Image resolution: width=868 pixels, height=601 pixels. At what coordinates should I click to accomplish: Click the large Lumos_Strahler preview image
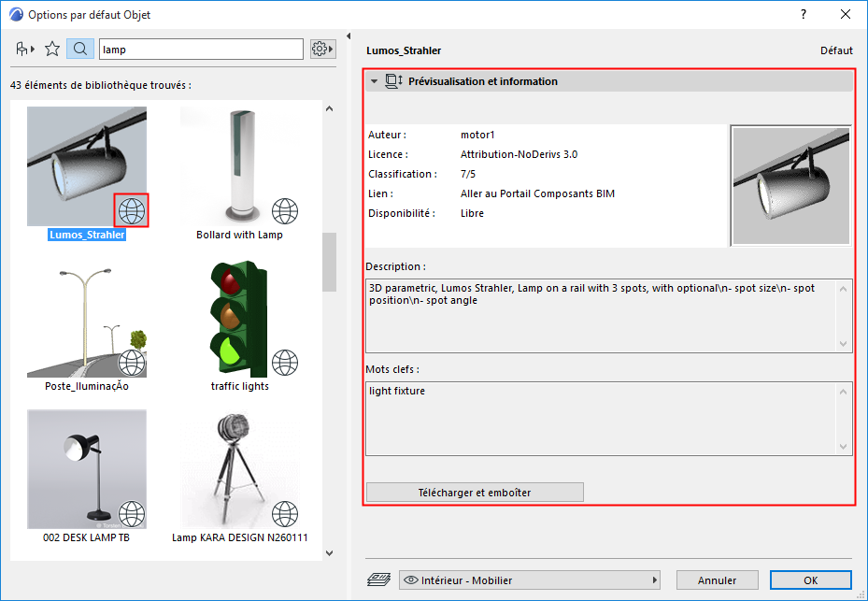[791, 186]
